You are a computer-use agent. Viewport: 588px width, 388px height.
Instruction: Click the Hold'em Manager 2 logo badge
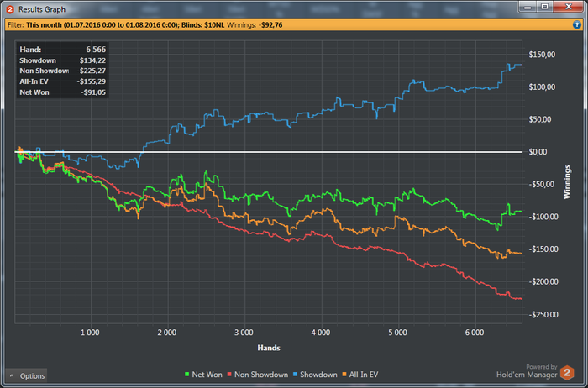(x=567, y=373)
